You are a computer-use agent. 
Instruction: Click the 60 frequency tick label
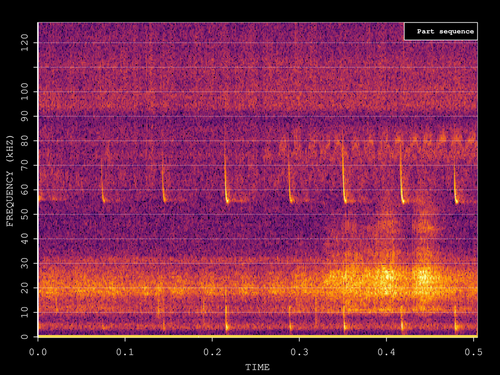(25, 190)
